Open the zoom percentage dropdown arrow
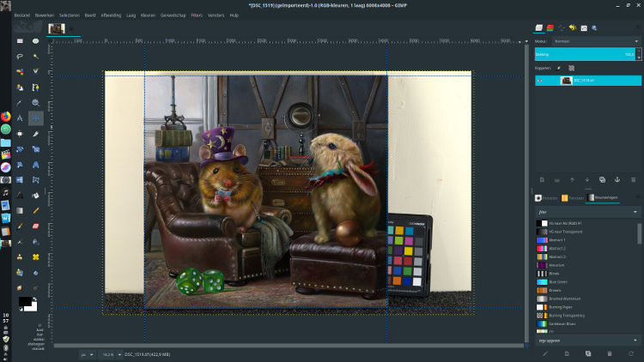The width and height of the screenshot is (644, 362). point(119,354)
